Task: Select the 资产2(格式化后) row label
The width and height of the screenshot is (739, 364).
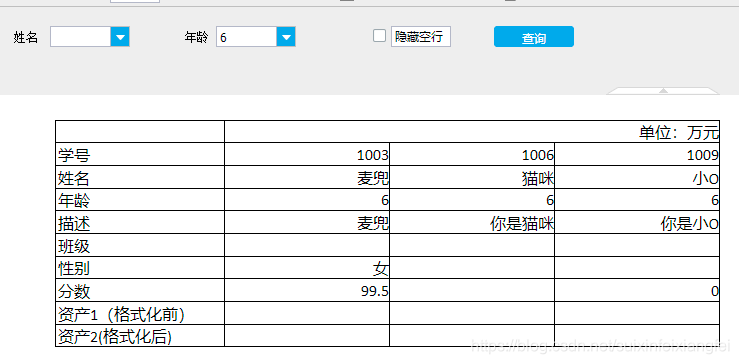Action: (x=140, y=336)
